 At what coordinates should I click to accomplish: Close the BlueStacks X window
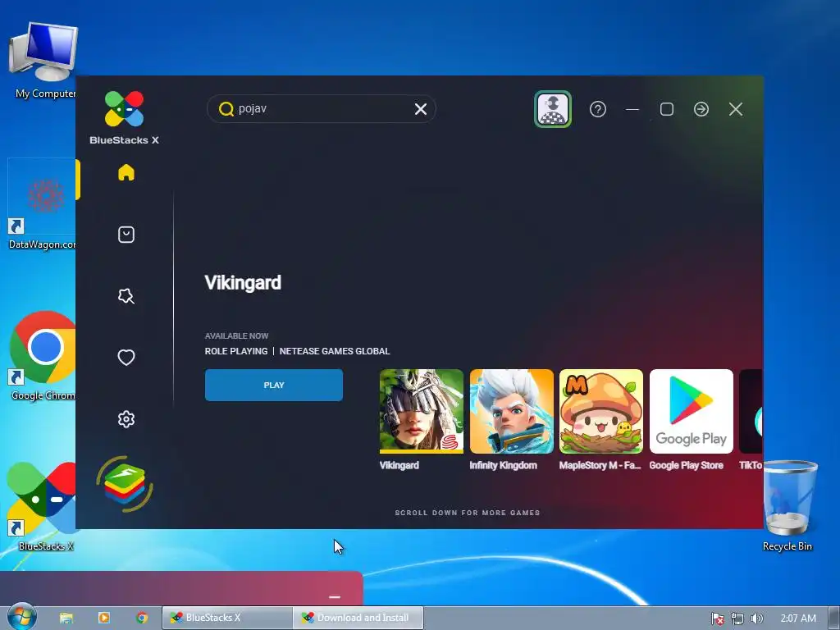click(736, 109)
